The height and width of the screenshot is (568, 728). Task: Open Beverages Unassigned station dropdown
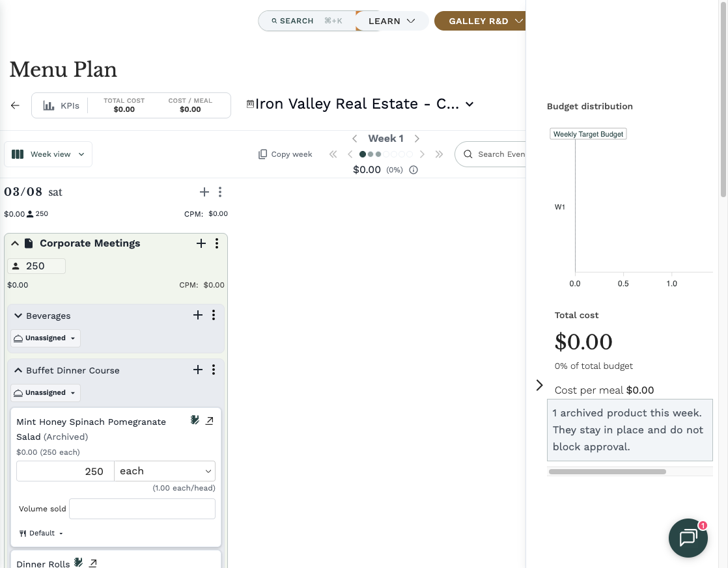[46, 338]
